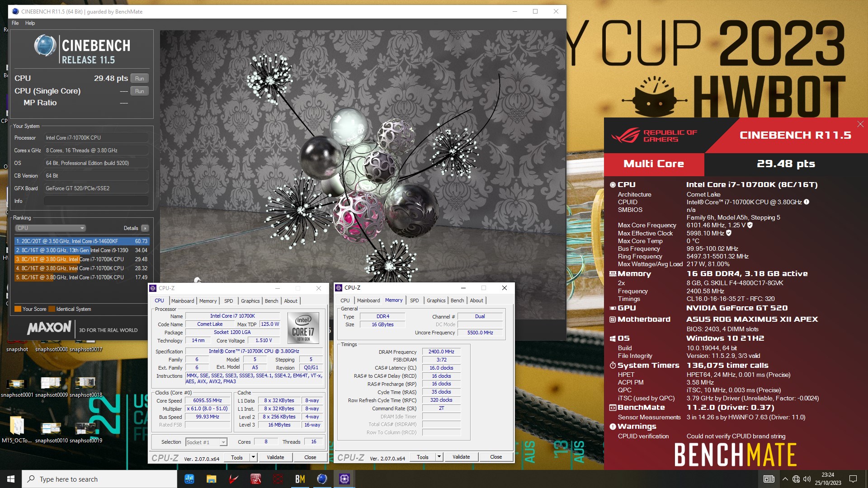The image size is (868, 488).
Task: Run the CPU (Single Core) test
Action: click(140, 91)
